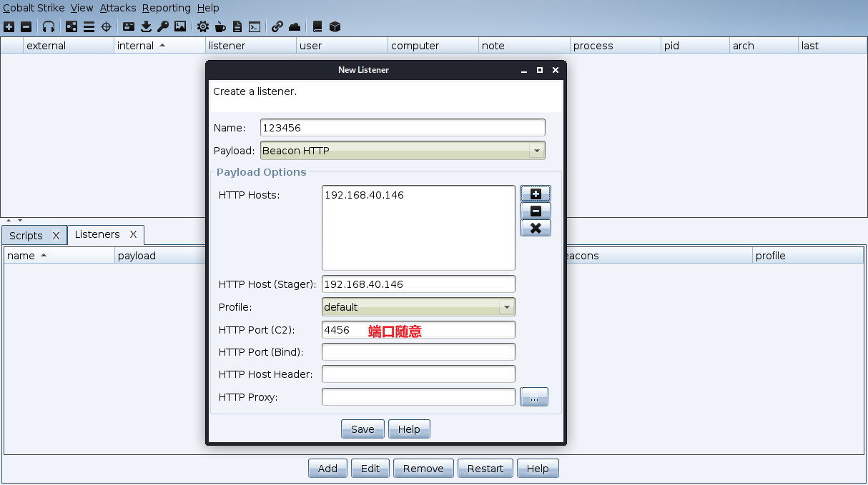Open the Help menu in the menu bar

pyautogui.click(x=208, y=8)
